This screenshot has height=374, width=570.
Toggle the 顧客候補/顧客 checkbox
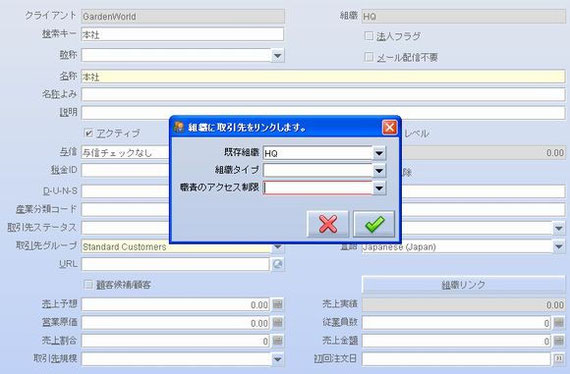pos(88,284)
